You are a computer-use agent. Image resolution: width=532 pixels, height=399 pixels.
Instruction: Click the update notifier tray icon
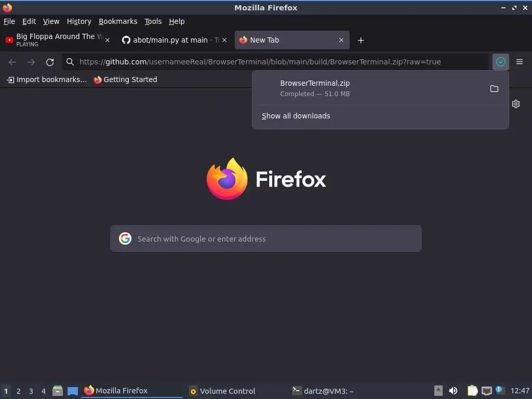(x=500, y=390)
